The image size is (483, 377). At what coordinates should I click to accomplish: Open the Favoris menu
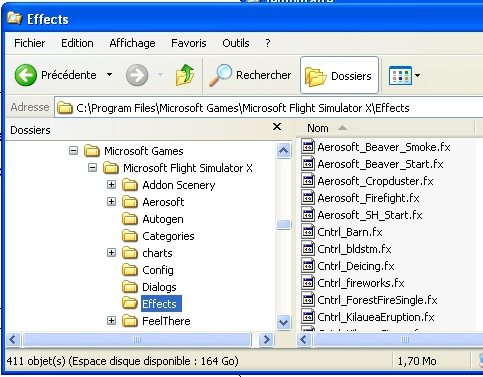(189, 43)
